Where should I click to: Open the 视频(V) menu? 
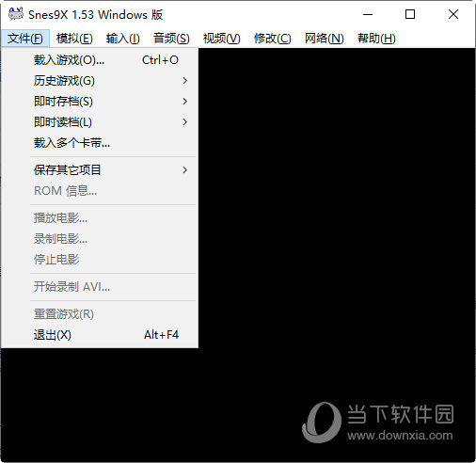tap(221, 39)
